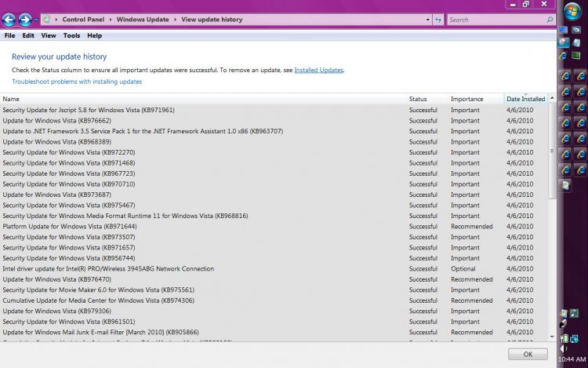Open the Windows Start orb
Screen dimensions: 588x368
[572, 11]
